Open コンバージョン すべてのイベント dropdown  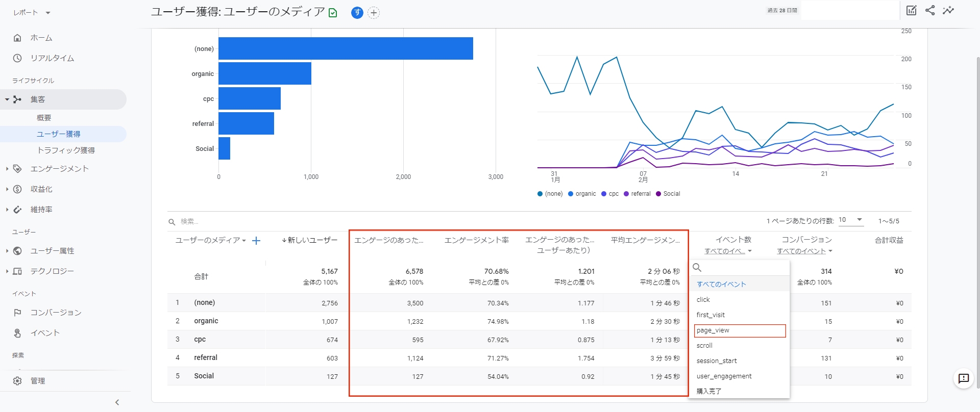(x=804, y=251)
